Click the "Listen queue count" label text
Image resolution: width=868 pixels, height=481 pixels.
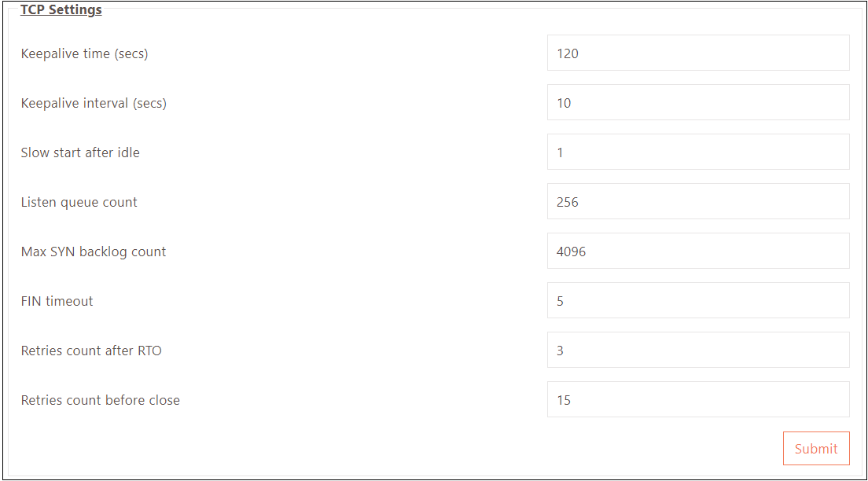point(79,202)
